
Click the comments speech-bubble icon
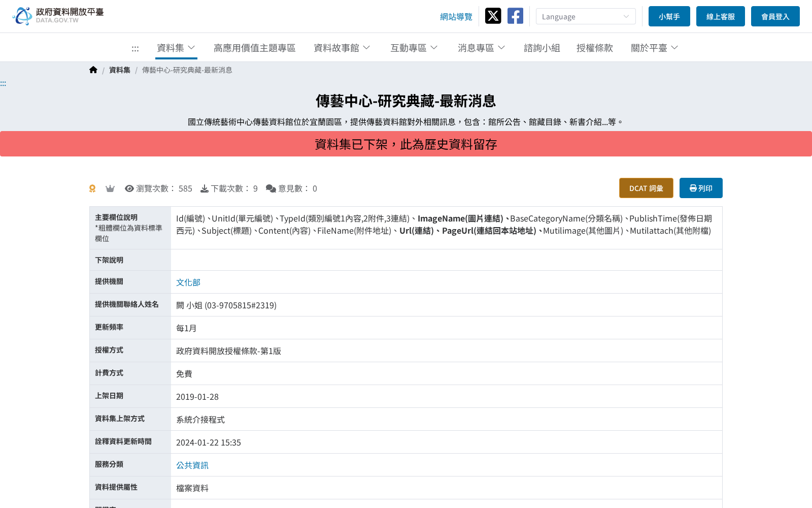[x=271, y=188]
